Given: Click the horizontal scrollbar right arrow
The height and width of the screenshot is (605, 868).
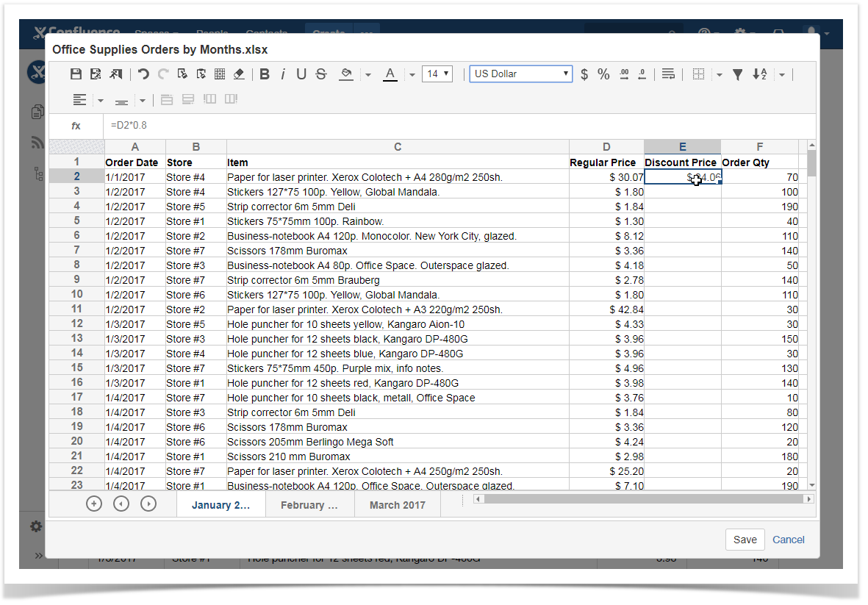Looking at the screenshot, I should 808,498.
